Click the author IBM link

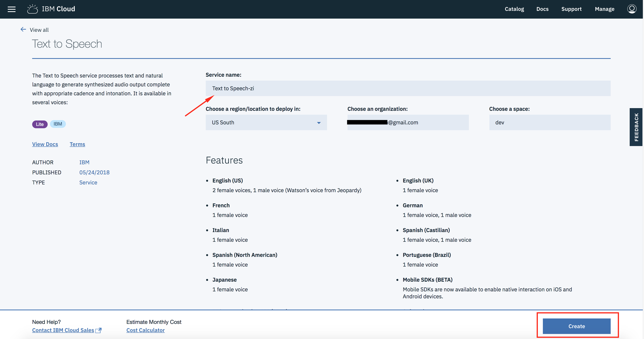[84, 163]
